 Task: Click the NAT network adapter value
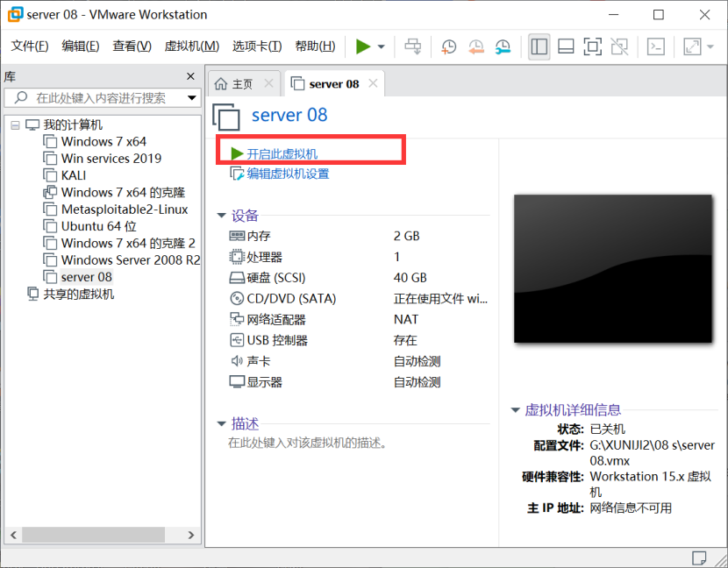406,320
